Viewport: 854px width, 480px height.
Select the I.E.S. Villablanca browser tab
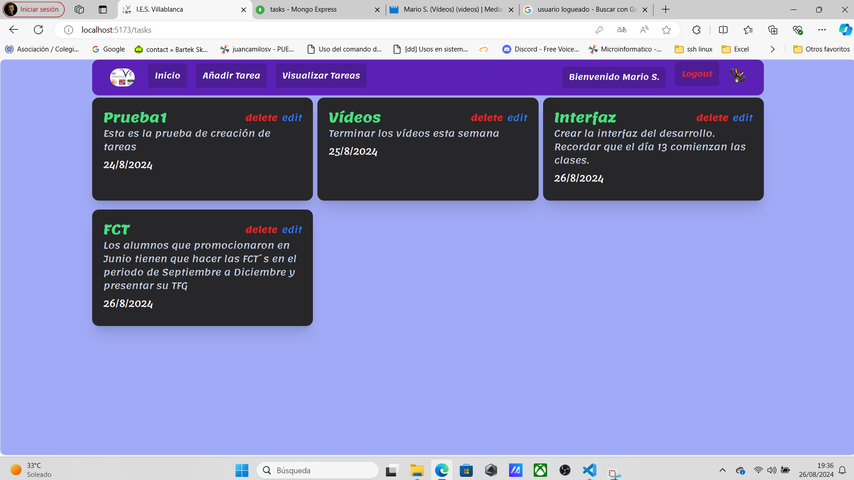point(184,9)
